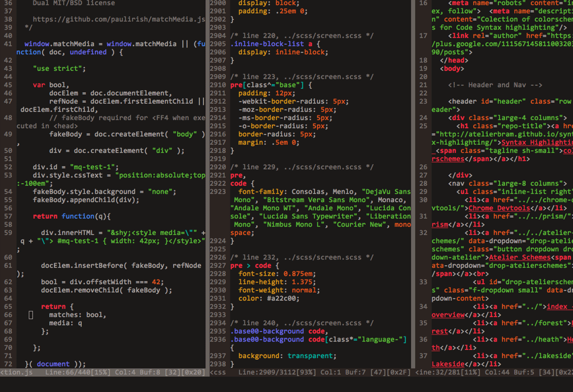Click "return function(q){" line in JS pane
The width and height of the screenshot is (573, 392).
click(72, 216)
